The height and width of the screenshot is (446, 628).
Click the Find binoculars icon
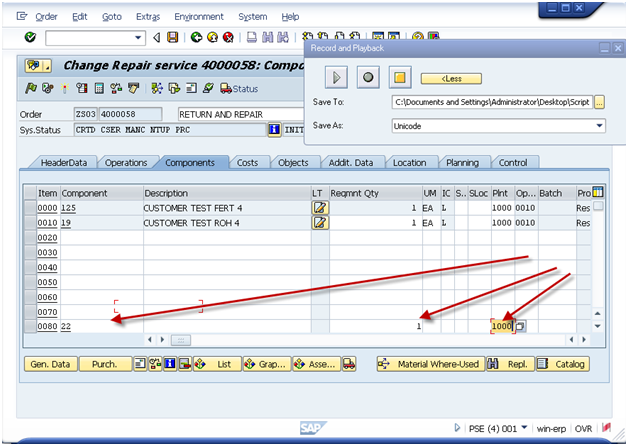pos(268,38)
